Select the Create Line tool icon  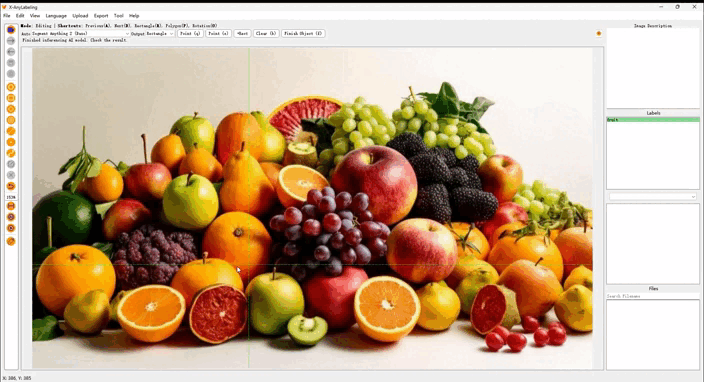(x=11, y=131)
